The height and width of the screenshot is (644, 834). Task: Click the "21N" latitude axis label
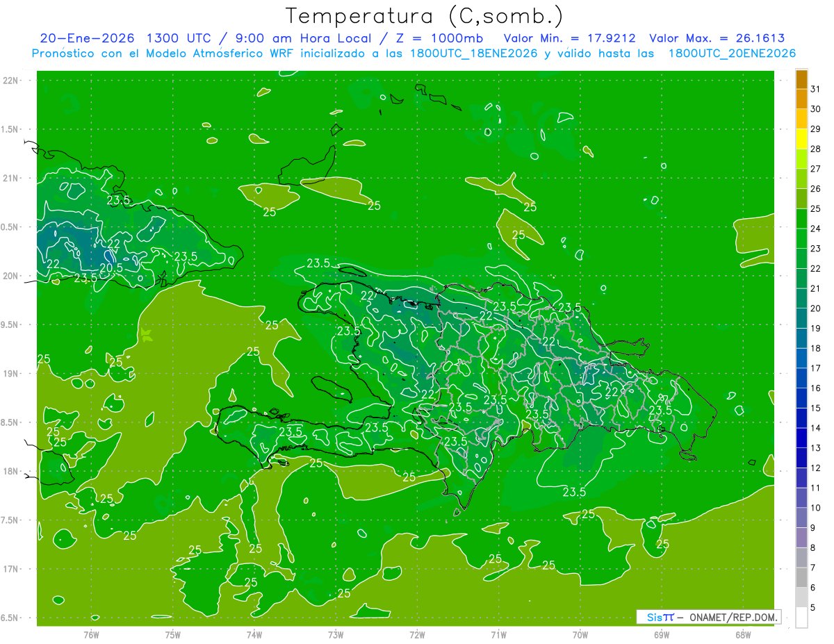point(11,178)
